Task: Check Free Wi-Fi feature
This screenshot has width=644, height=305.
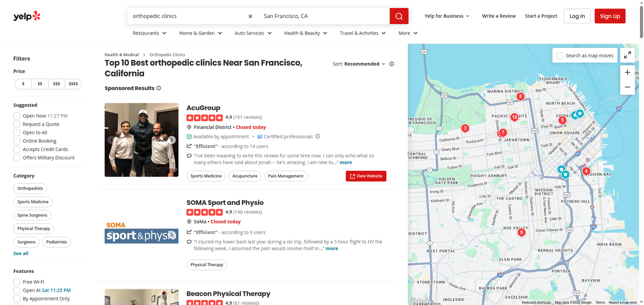Action: point(17,282)
